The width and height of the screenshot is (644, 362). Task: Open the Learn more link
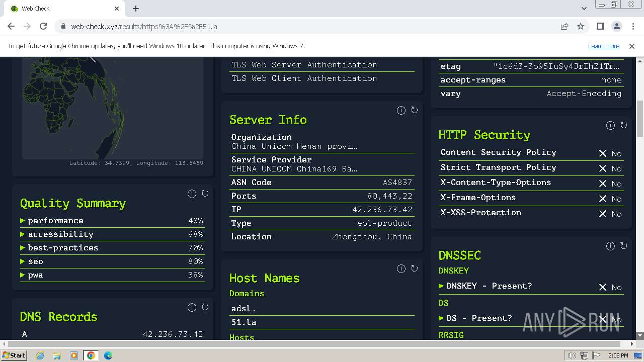point(604,46)
